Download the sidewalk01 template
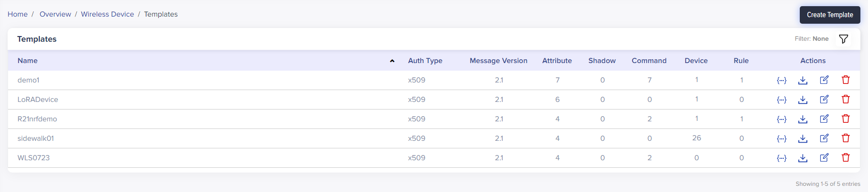 coord(803,138)
